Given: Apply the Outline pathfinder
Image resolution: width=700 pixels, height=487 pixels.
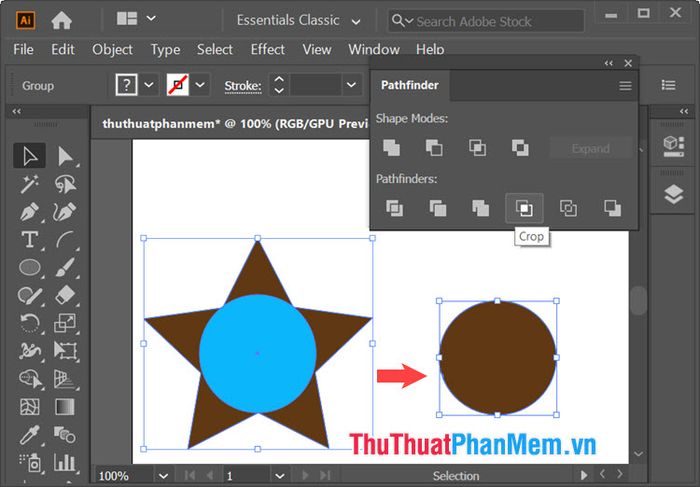Looking at the screenshot, I should (568, 208).
